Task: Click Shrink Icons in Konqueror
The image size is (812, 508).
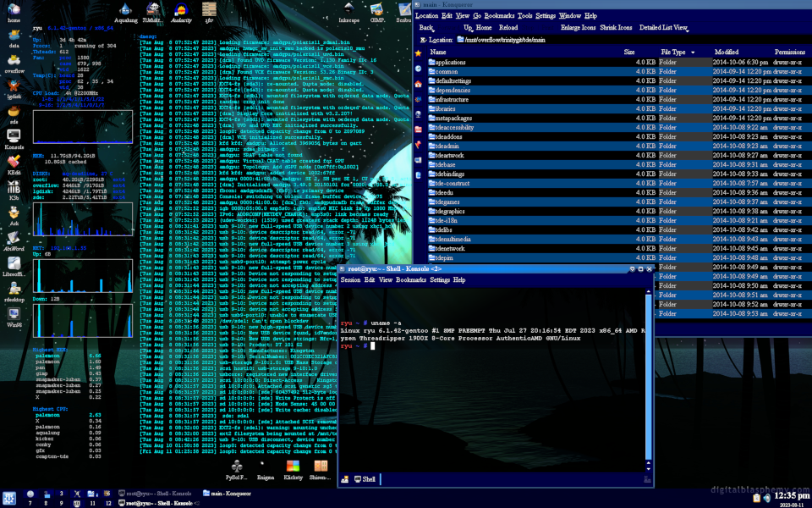Action: pos(616,27)
